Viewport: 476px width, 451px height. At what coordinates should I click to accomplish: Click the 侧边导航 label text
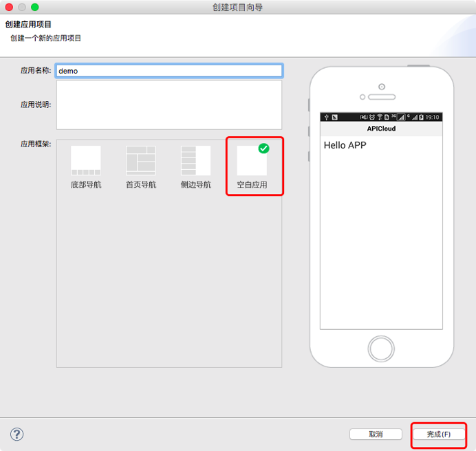[195, 185]
